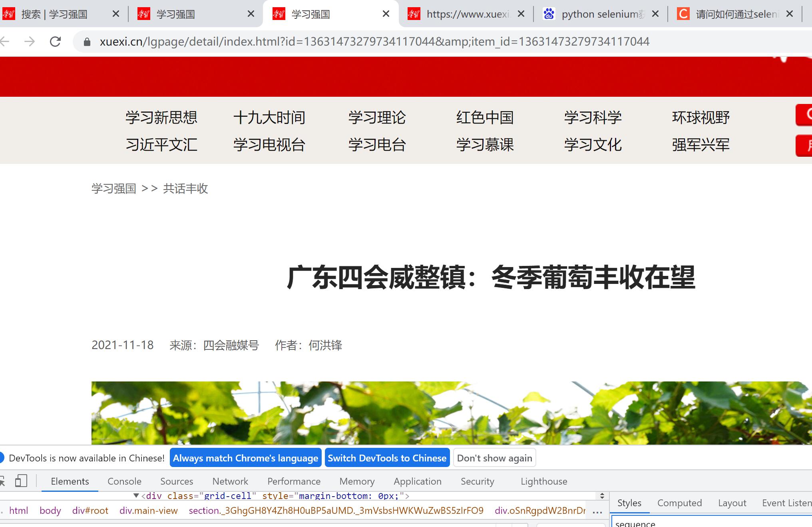Expand breadcrumb overflow ellipsis in DevTools
The width and height of the screenshot is (812, 527).
597,511
